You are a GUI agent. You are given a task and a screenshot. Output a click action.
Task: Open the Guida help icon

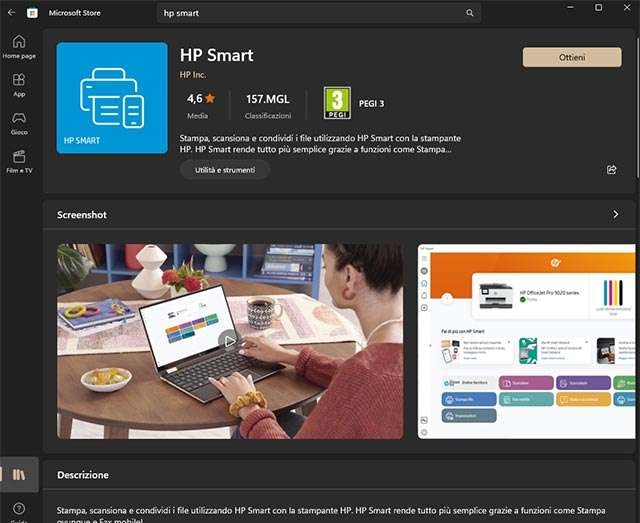pos(19,512)
